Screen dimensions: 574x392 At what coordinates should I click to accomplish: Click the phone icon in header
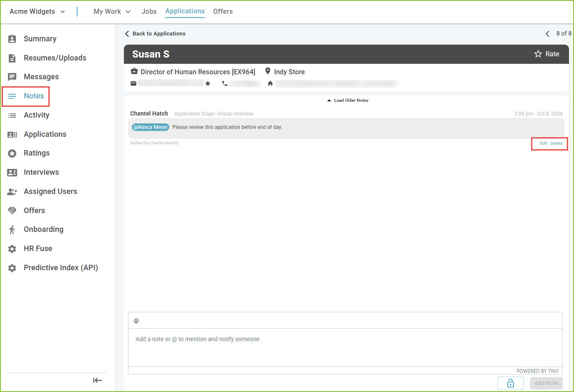[225, 83]
